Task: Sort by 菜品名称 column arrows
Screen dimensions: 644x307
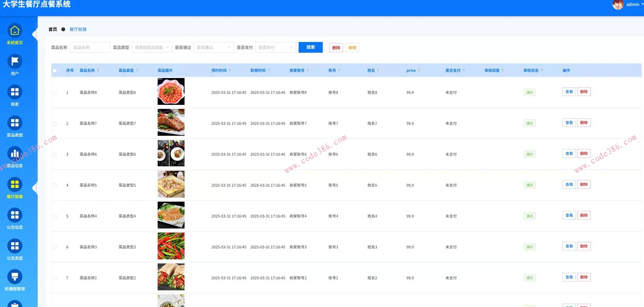Action: (98, 70)
